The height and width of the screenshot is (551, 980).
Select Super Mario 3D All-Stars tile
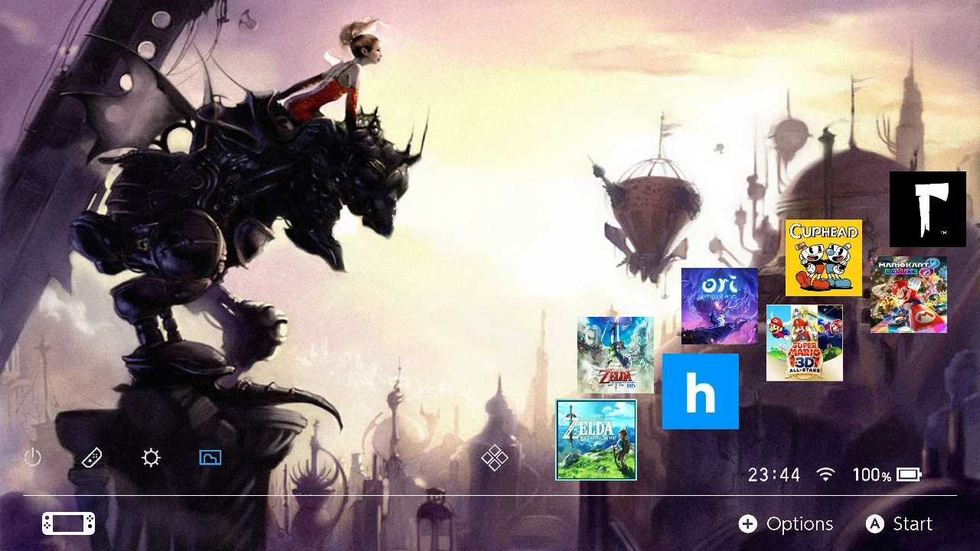click(x=805, y=343)
